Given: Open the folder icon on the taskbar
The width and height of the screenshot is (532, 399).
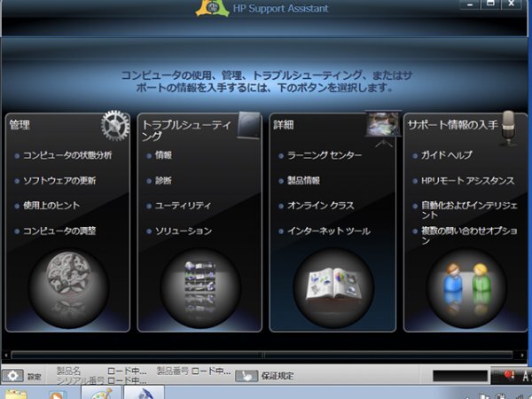Looking at the screenshot, I should pyautogui.click(x=16, y=395).
